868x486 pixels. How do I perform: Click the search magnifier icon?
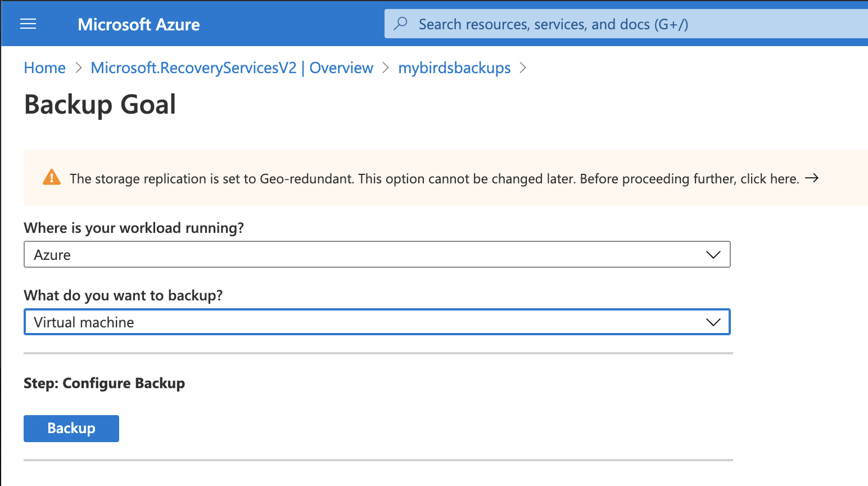click(x=401, y=24)
